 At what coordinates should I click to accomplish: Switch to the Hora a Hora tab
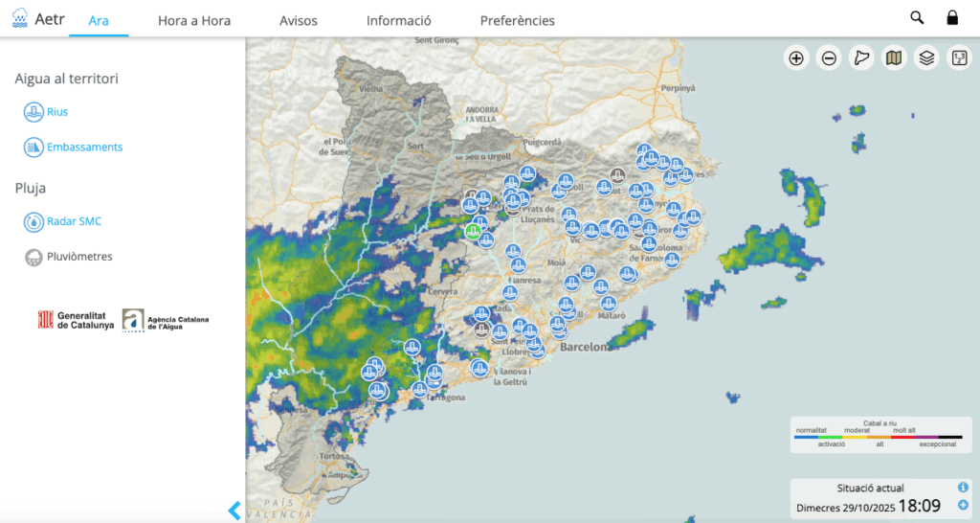194,20
